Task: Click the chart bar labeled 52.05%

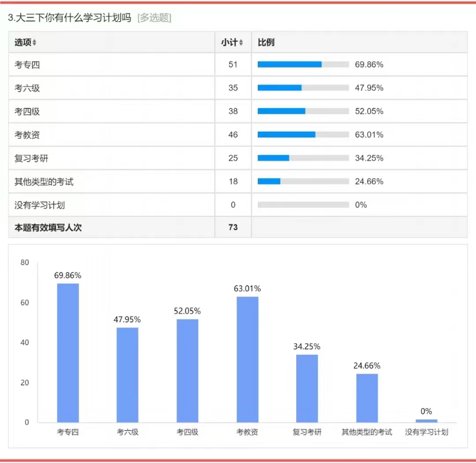Action: [187, 370]
